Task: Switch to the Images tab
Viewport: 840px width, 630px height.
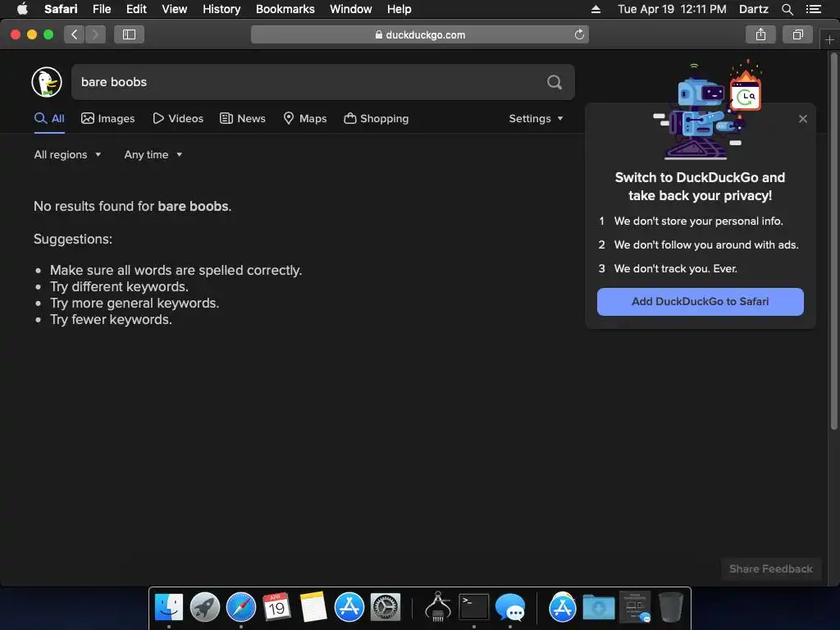Action: [107, 118]
